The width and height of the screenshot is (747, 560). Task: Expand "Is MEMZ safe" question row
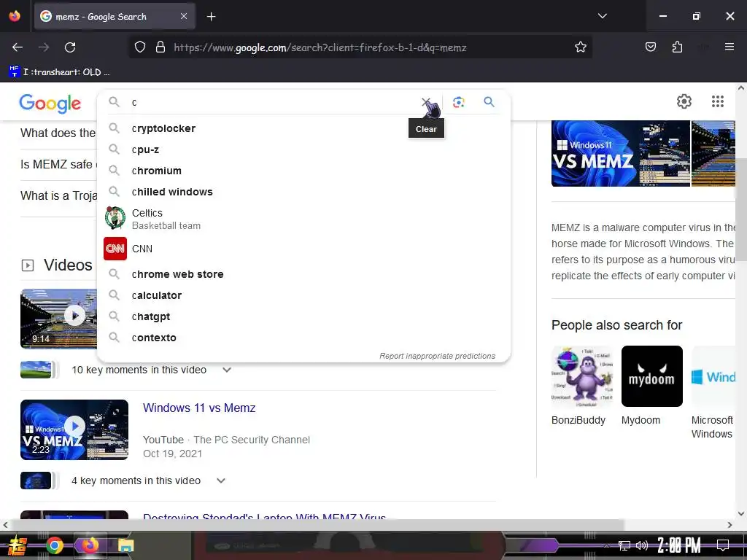(58, 164)
